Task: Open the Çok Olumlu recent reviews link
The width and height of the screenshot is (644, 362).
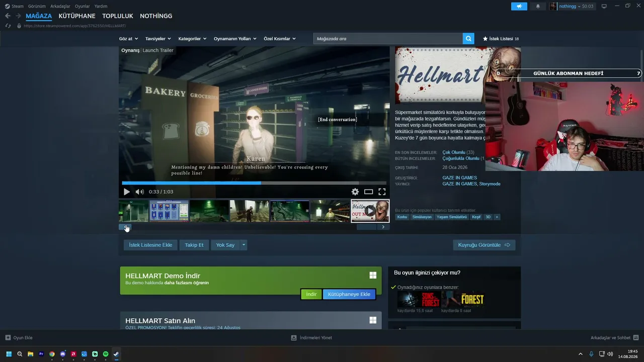Action: [454, 152]
